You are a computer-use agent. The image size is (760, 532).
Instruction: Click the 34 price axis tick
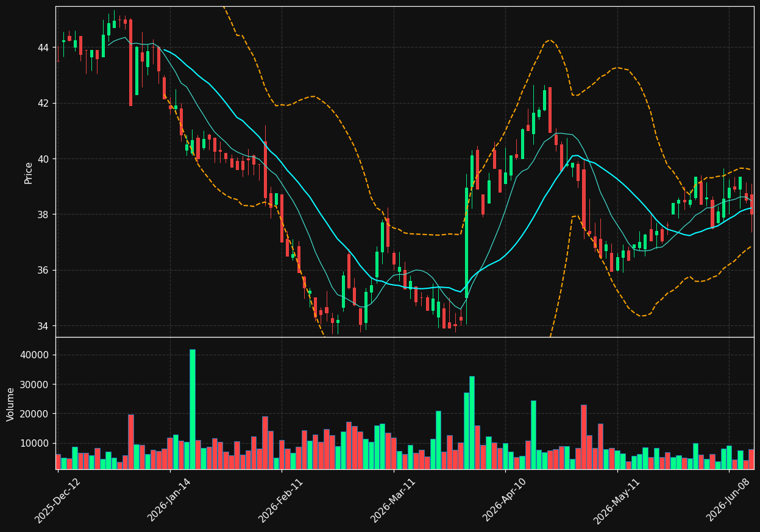(x=43, y=326)
